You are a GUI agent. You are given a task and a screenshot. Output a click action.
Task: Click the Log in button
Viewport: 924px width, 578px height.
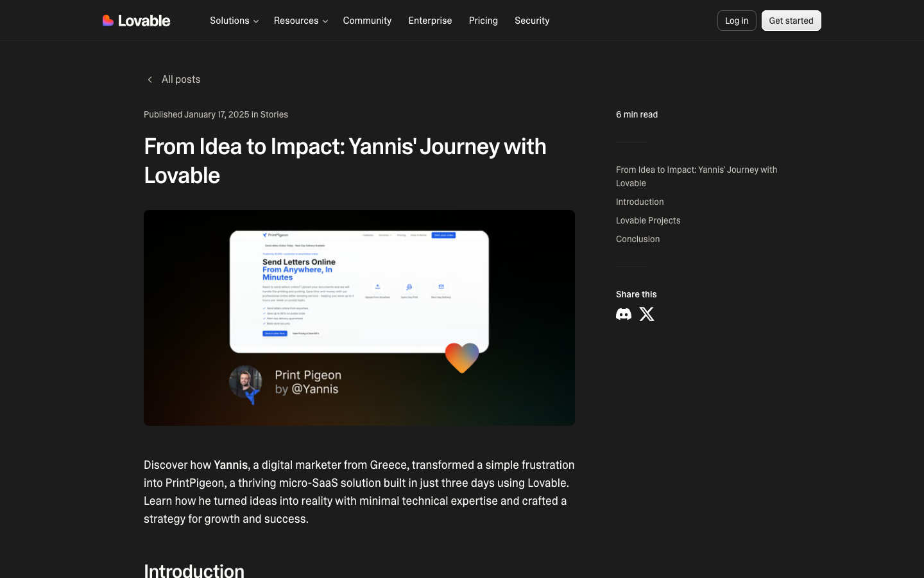coord(737,21)
